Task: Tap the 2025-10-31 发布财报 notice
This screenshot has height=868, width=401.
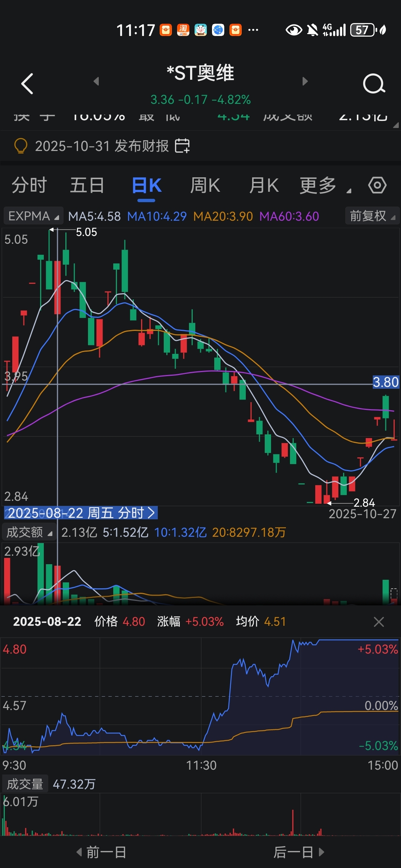Action: point(102,146)
